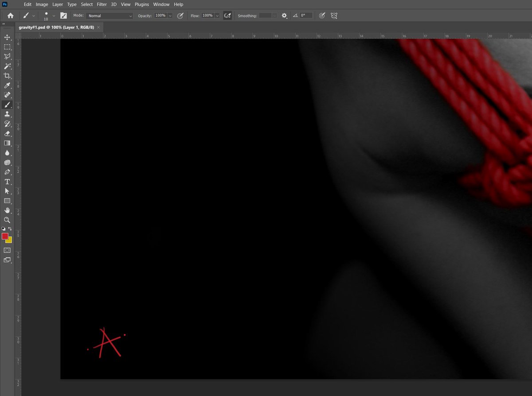This screenshot has width=532, height=396.
Task: Expand the Flow slider dropdown
Action: point(217,16)
